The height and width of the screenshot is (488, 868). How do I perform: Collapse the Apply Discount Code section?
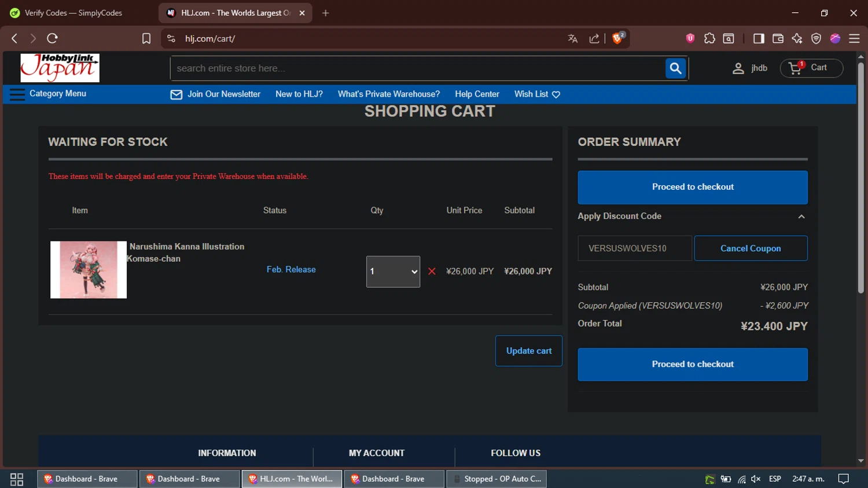pos(801,217)
